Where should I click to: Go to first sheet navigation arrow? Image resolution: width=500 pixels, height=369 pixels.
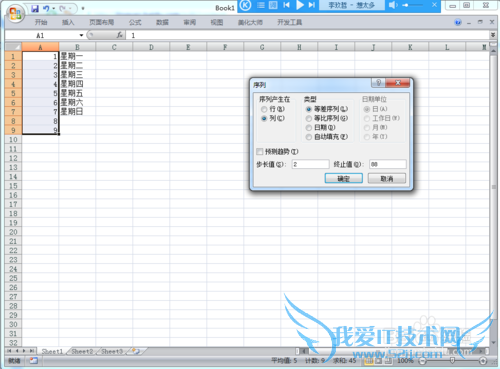point(9,351)
